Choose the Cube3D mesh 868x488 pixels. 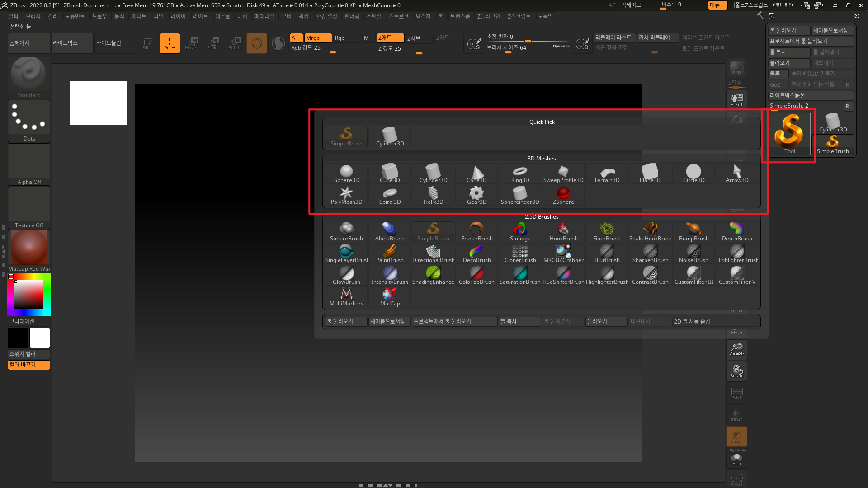coord(390,174)
